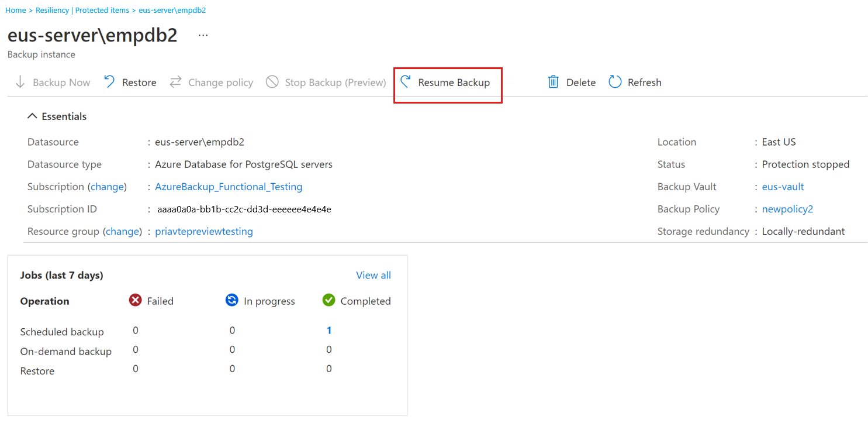Screen dimensions: 868x433
Task: Click the Stop Backup prohibited icon
Action: (x=272, y=82)
